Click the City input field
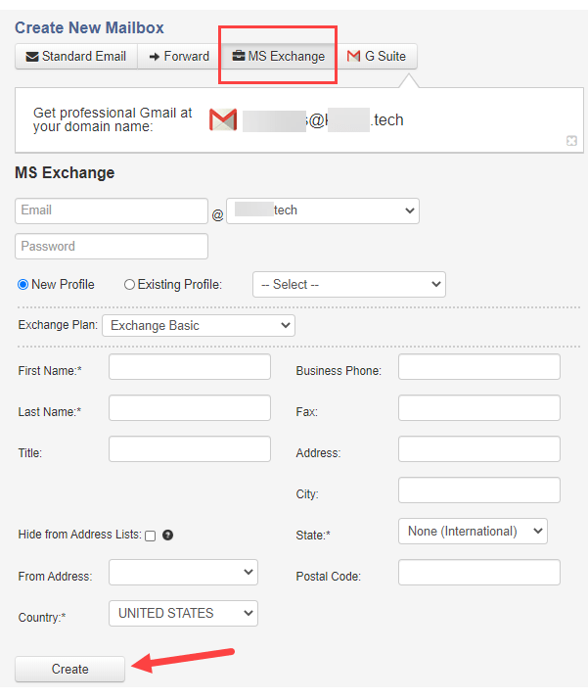Screen dimensions: 588x700 click(x=479, y=490)
